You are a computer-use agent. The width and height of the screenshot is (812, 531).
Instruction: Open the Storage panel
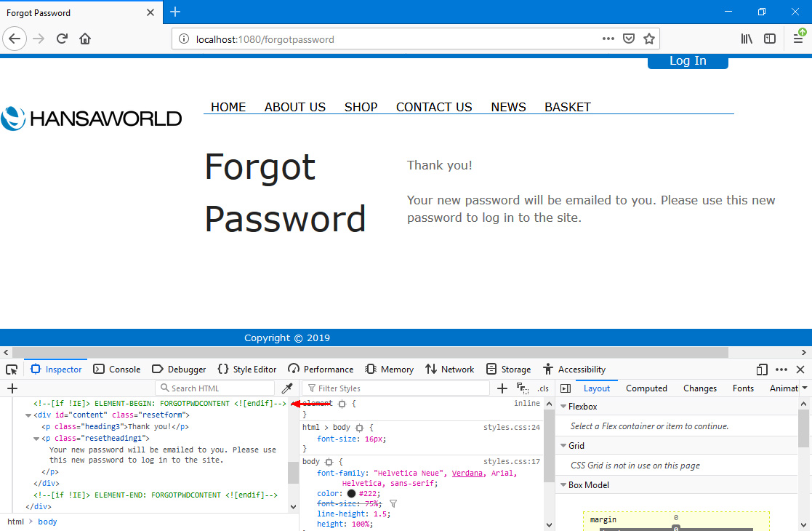(509, 370)
